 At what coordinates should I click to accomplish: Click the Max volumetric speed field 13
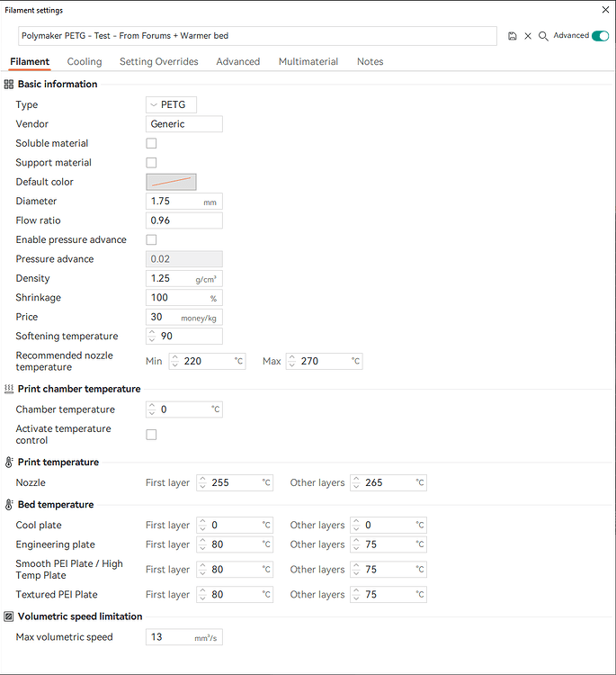tap(184, 637)
